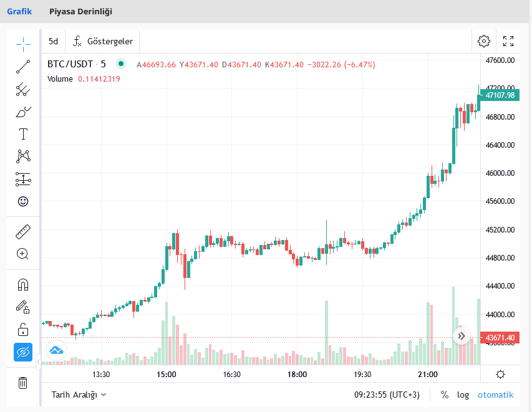Switch to the Piyasa Derinliği tab
The image size is (532, 412).
click(x=80, y=11)
